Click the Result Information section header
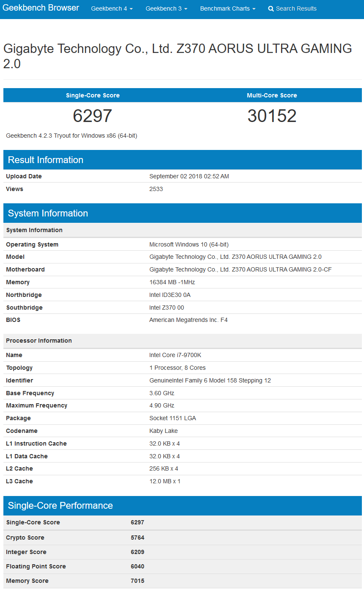This screenshot has width=364, height=593. pos(182,160)
